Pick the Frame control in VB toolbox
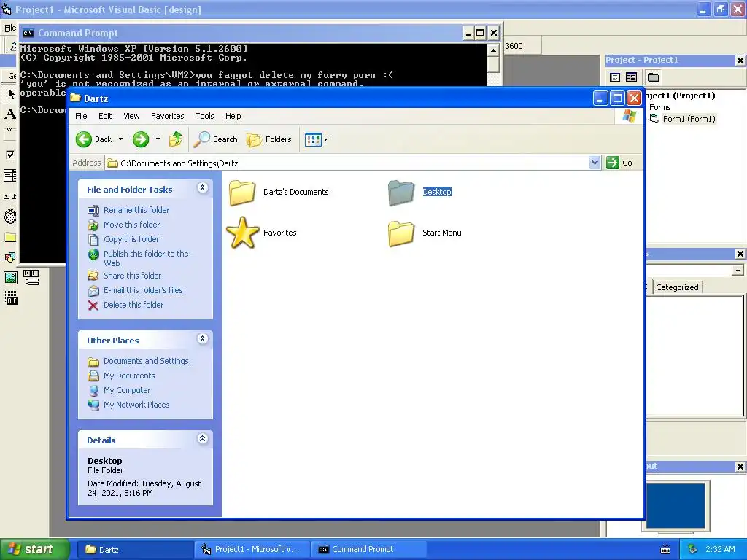This screenshot has width=747, height=560. [10, 134]
